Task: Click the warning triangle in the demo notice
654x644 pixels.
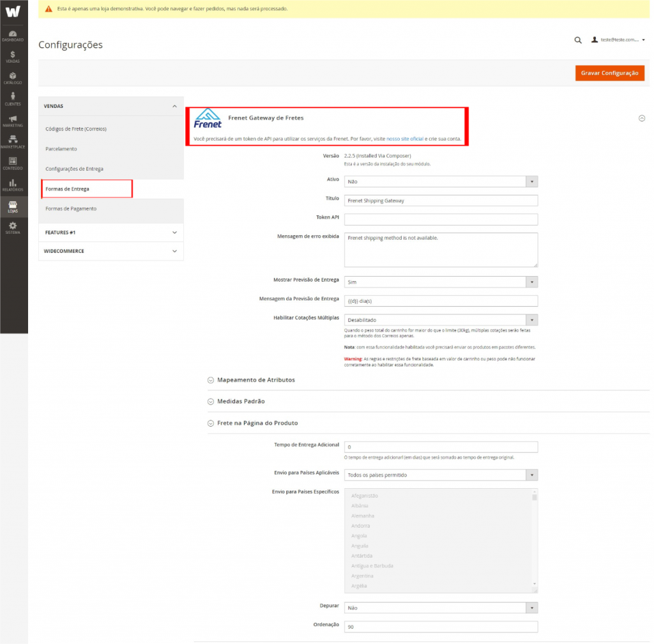Action: click(x=49, y=9)
